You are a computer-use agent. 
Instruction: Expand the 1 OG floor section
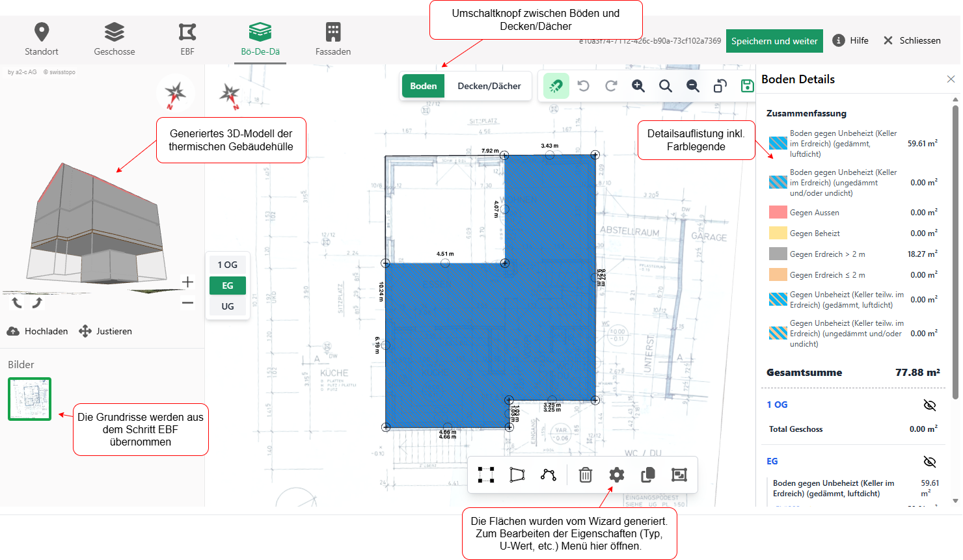(777, 405)
